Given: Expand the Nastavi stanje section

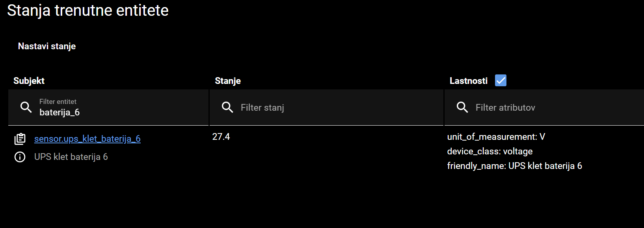Looking at the screenshot, I should [x=47, y=46].
